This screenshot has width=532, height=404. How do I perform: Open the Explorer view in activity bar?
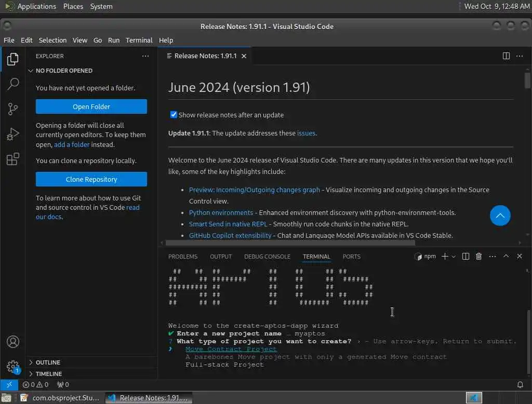[12, 59]
